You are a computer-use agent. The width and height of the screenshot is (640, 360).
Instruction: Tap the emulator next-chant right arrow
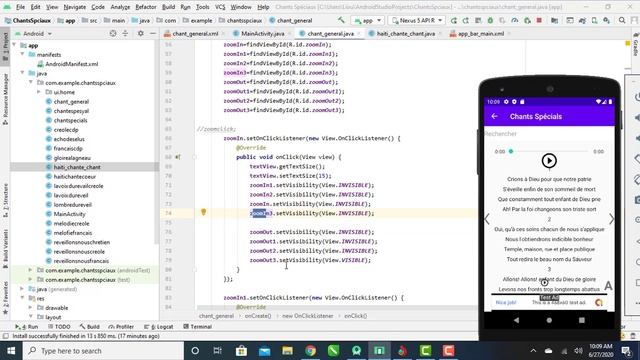coord(611,219)
